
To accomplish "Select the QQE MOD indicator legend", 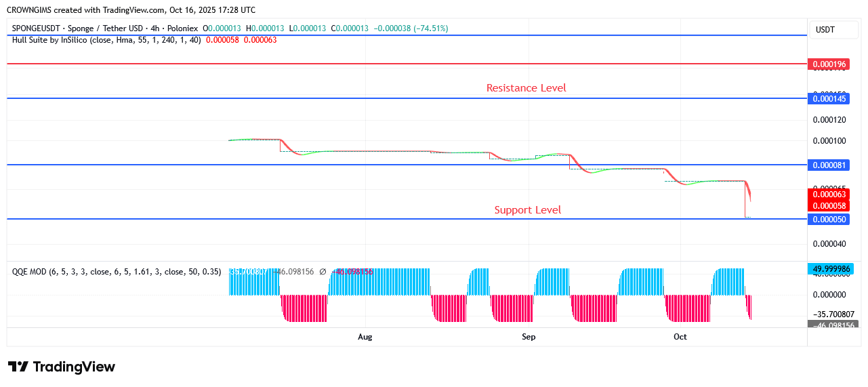I will point(117,272).
